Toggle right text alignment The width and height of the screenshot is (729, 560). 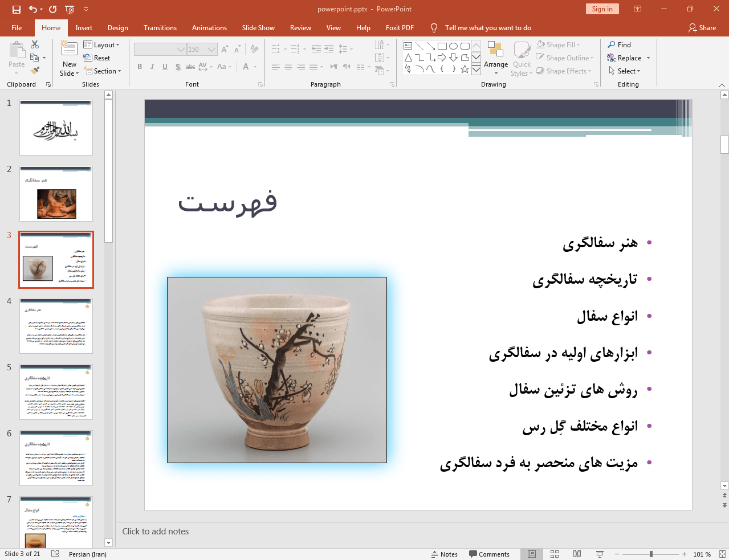coord(300,67)
